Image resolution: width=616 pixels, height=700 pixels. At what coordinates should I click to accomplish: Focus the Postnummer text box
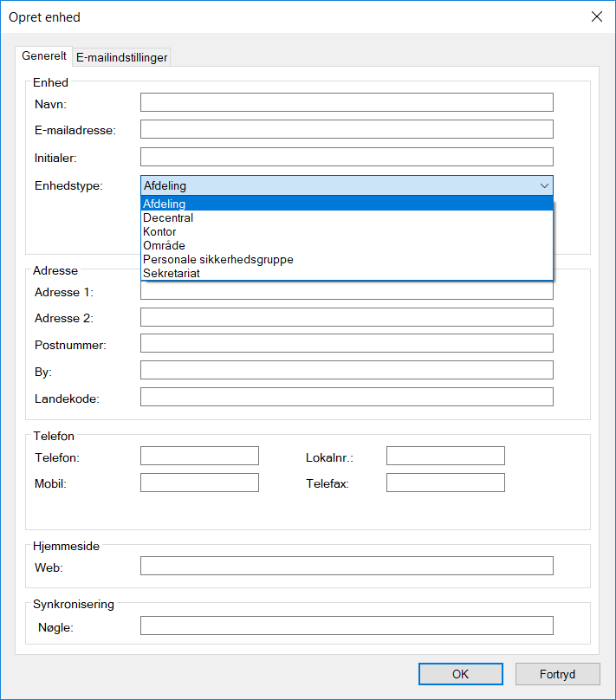[x=347, y=343]
